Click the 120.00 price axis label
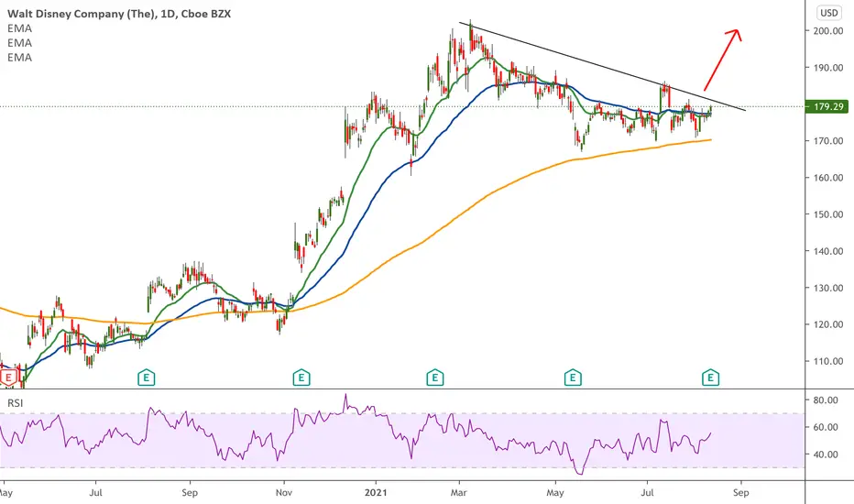The height and width of the screenshot is (504, 854). [x=827, y=324]
